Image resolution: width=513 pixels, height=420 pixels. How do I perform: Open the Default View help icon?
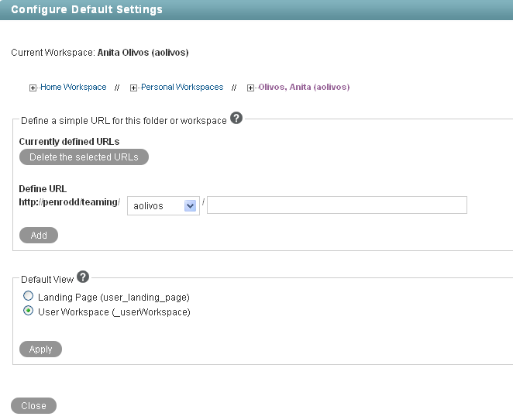83,277
